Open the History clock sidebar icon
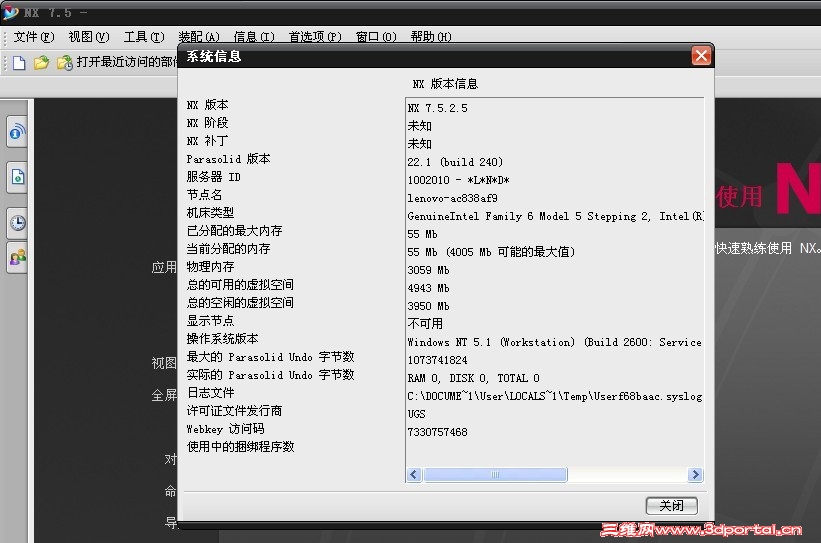 (x=17, y=223)
